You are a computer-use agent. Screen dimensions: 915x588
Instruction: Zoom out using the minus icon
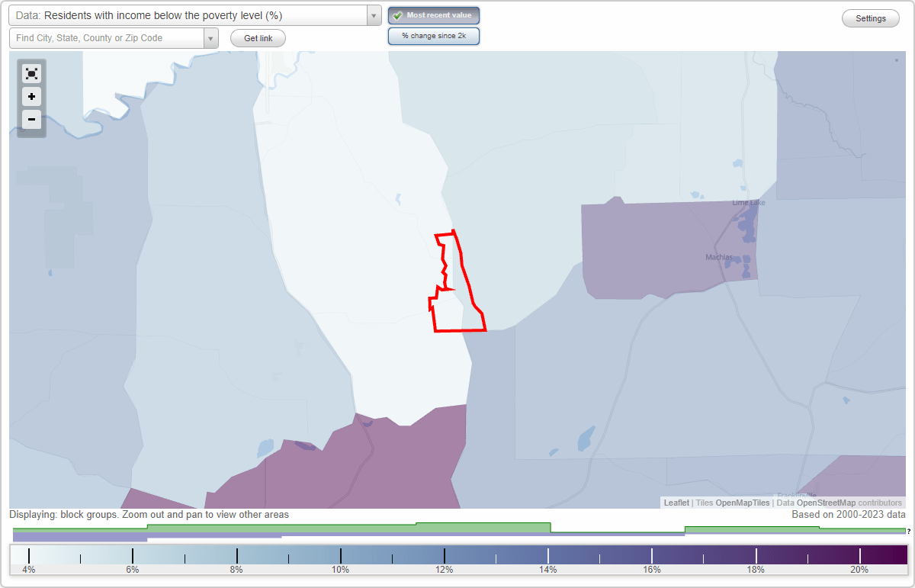[x=31, y=119]
